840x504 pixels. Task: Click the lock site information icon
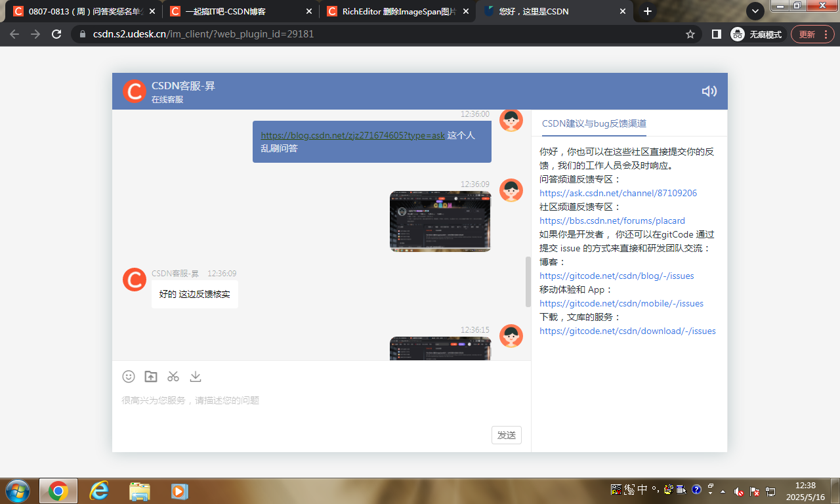click(82, 34)
